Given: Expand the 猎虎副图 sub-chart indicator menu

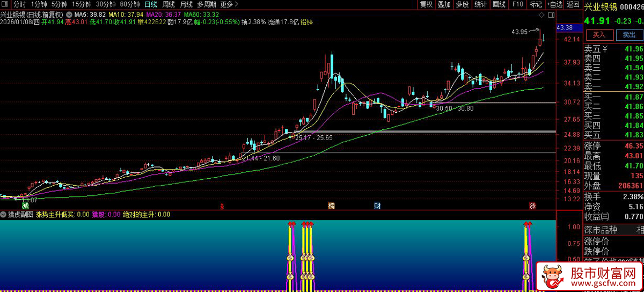Looking at the screenshot, I should coord(4,214).
